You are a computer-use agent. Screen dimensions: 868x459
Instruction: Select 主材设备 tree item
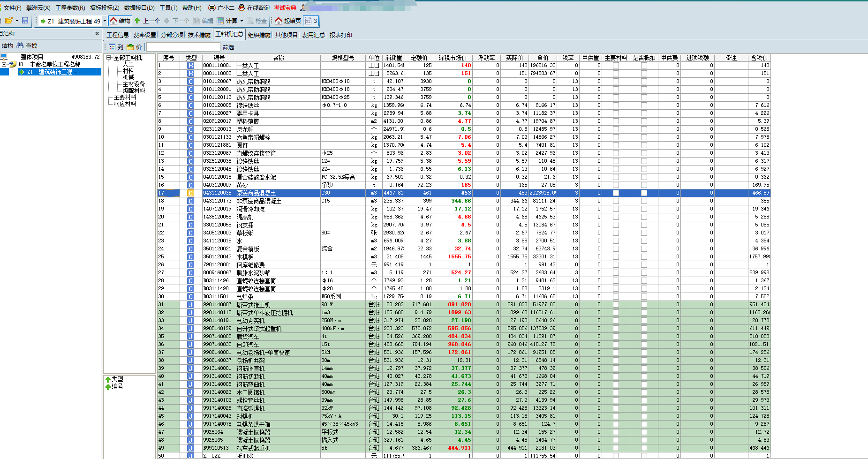[x=134, y=84]
